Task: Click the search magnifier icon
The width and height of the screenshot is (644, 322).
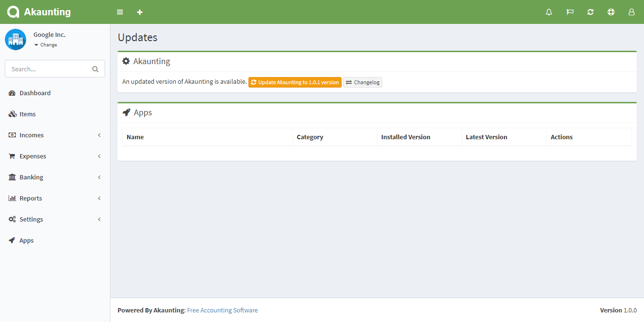Action: click(96, 69)
